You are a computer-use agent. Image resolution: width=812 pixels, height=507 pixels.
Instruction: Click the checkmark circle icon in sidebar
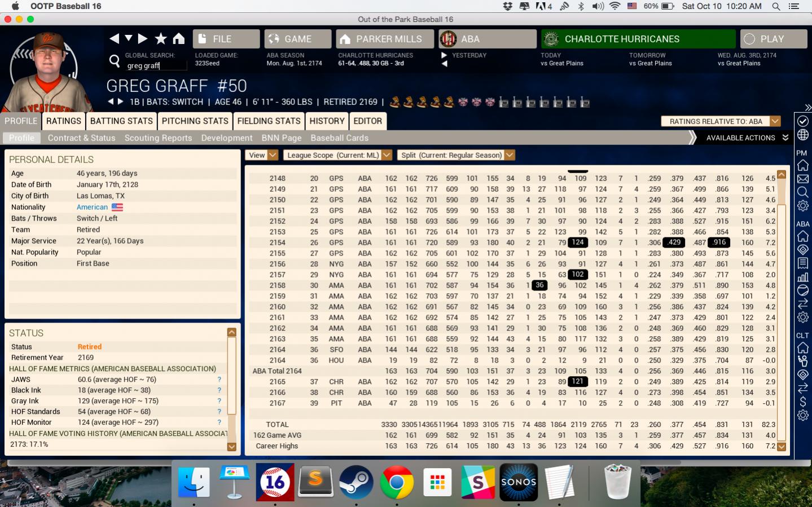tap(802, 121)
